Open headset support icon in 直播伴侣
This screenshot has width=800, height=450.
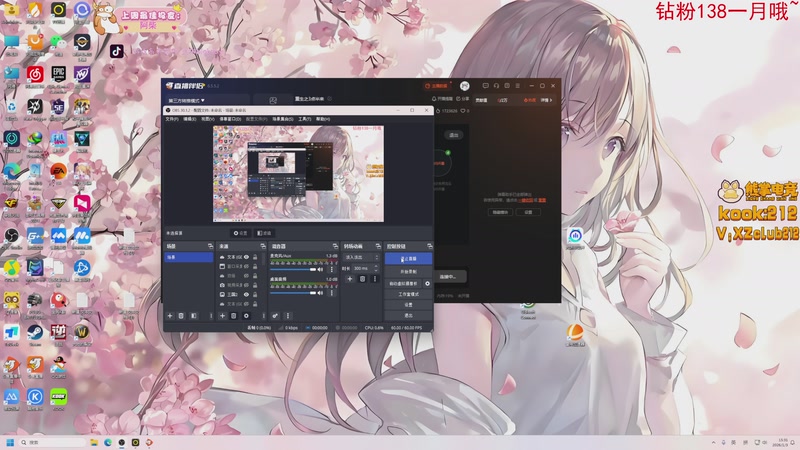[x=496, y=86]
